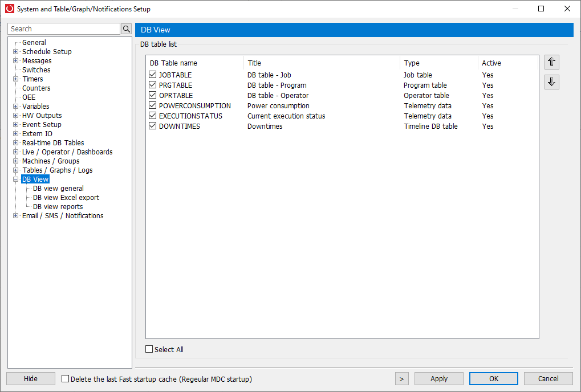Screen dimensions: 581x392
Task: Click the Title column header
Action: click(x=322, y=63)
